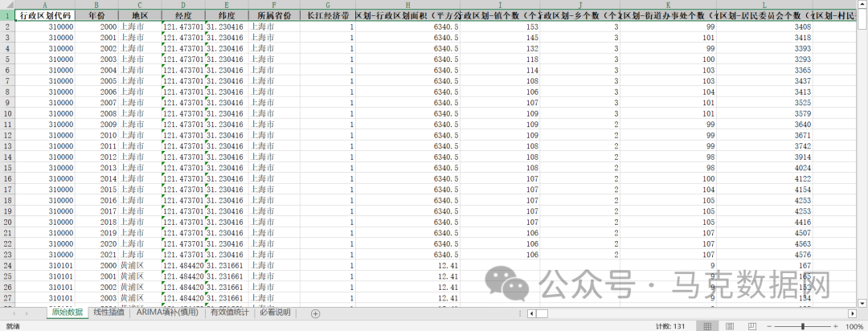Select code cell 310101 in row 25

(x=44, y=276)
